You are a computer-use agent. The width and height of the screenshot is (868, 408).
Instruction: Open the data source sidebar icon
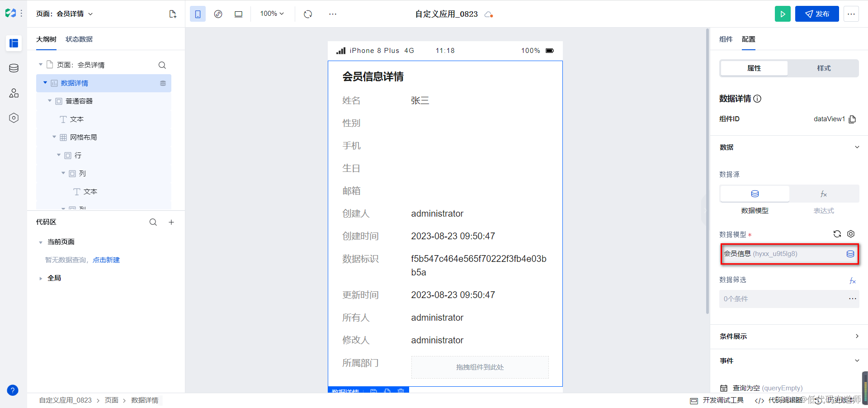14,68
